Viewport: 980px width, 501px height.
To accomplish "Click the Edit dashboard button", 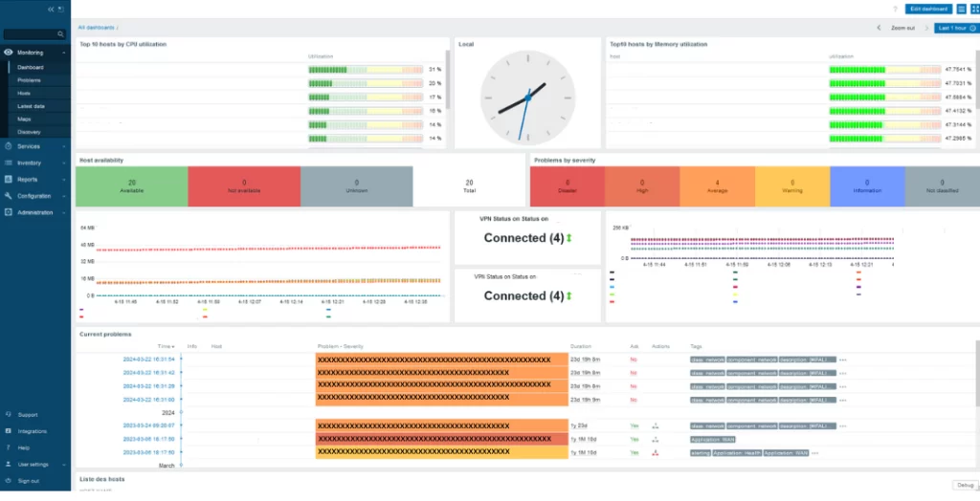I will [x=928, y=9].
